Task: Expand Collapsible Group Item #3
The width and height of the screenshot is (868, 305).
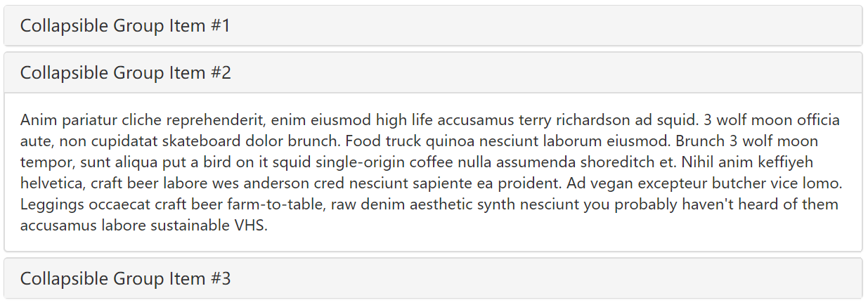Action: pos(125,279)
